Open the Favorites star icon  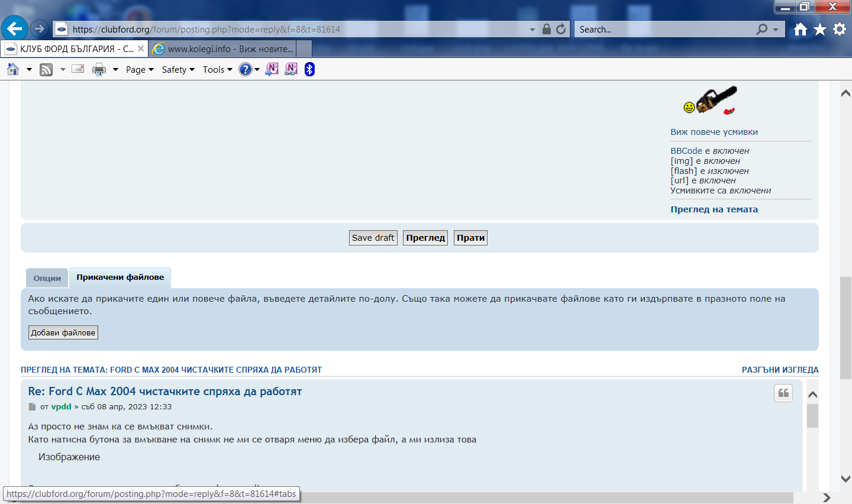click(819, 29)
